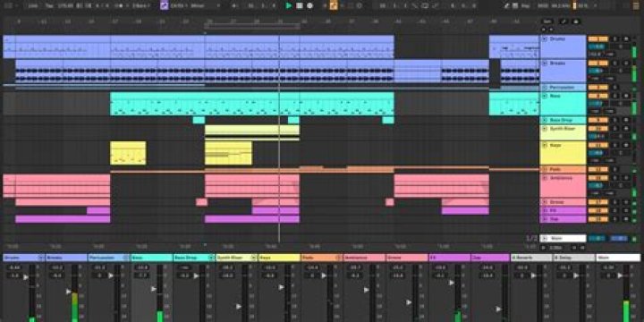Deactivate the Drone track activator button
Image resolution: width=644 pixels, height=322 pixels.
(598, 202)
